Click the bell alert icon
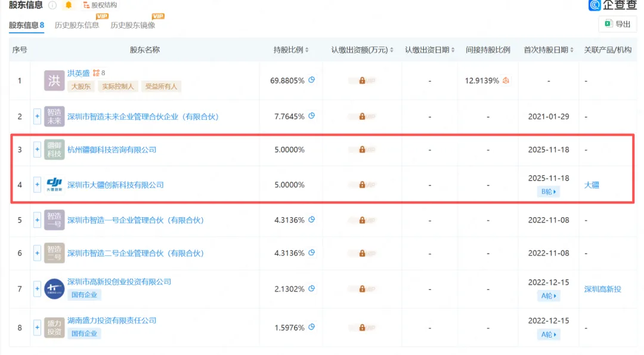Image resolution: width=644 pixels, height=355 pixels. coord(69,5)
